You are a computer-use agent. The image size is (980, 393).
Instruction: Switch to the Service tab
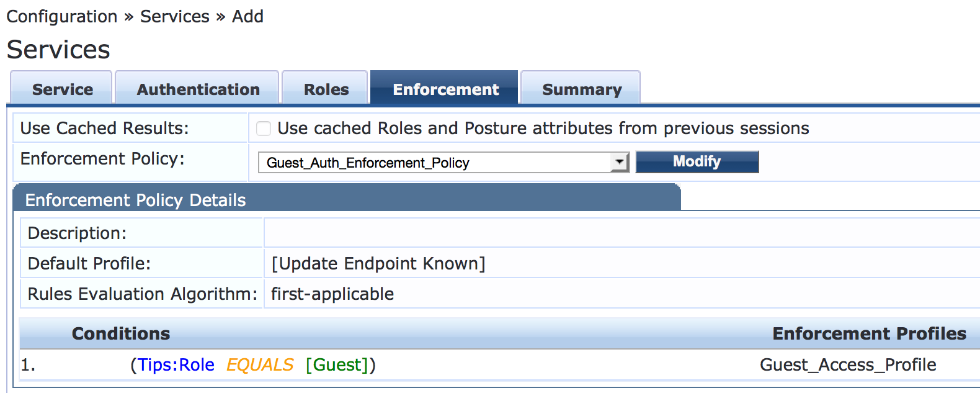[x=62, y=89]
